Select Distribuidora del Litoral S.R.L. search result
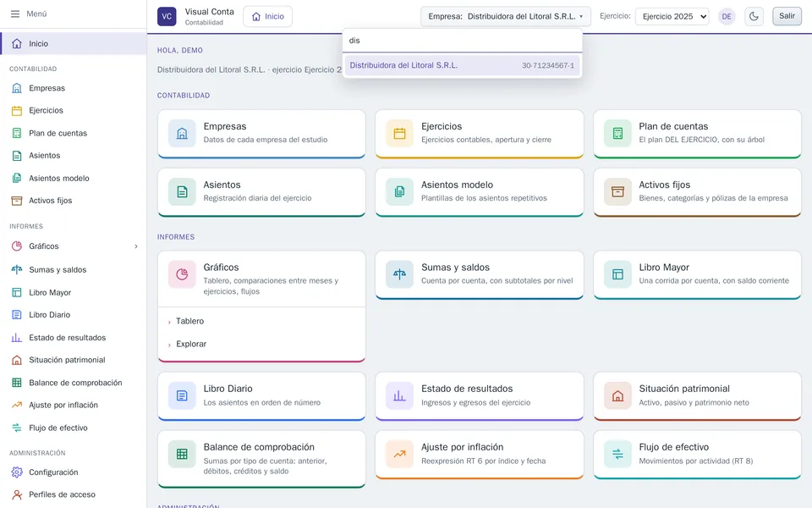The width and height of the screenshot is (812, 508). coord(462,65)
